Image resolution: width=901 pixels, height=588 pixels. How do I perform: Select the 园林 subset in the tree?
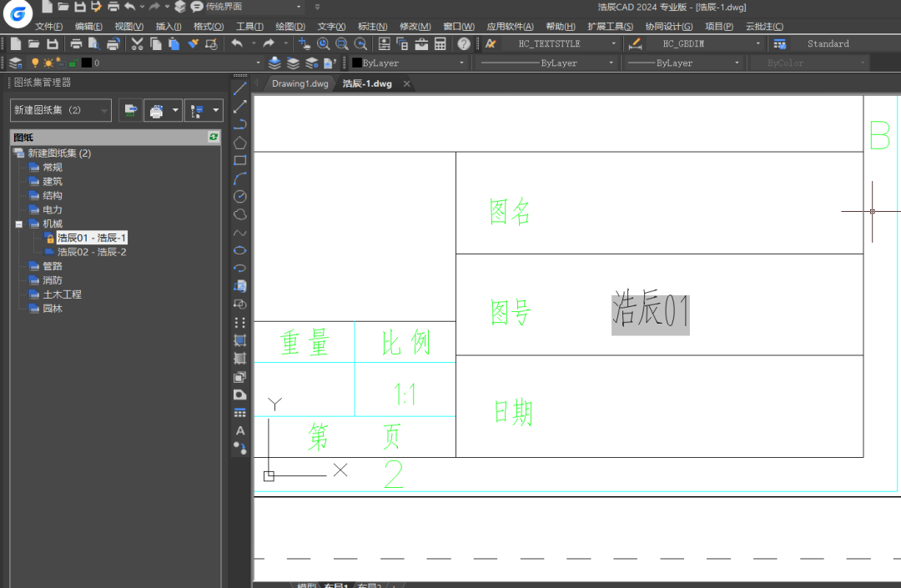tap(53, 309)
